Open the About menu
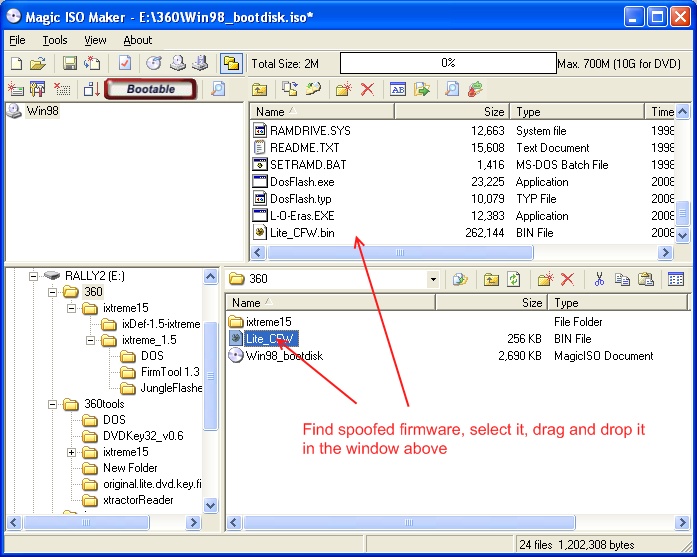The height and width of the screenshot is (557, 697). click(138, 40)
